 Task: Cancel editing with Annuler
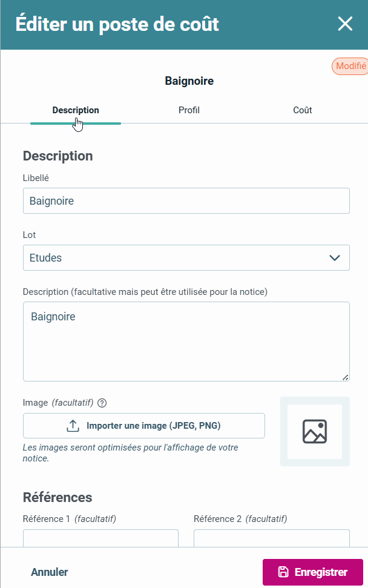pyautogui.click(x=50, y=572)
